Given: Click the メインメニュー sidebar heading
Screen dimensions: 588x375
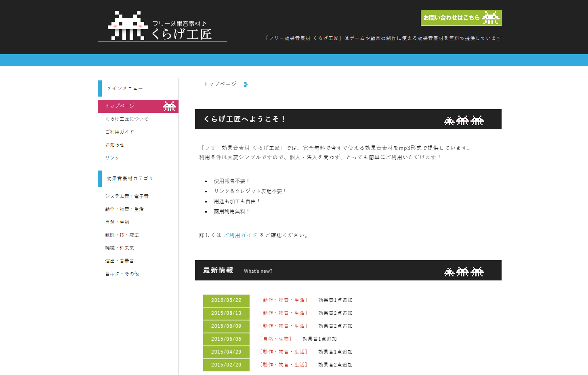Looking at the screenshot, I should point(125,88).
